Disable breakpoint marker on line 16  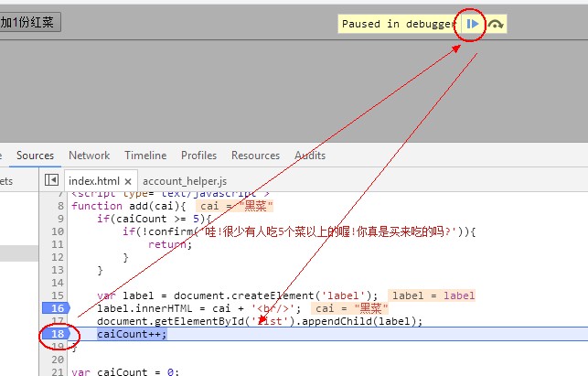[x=57, y=309]
